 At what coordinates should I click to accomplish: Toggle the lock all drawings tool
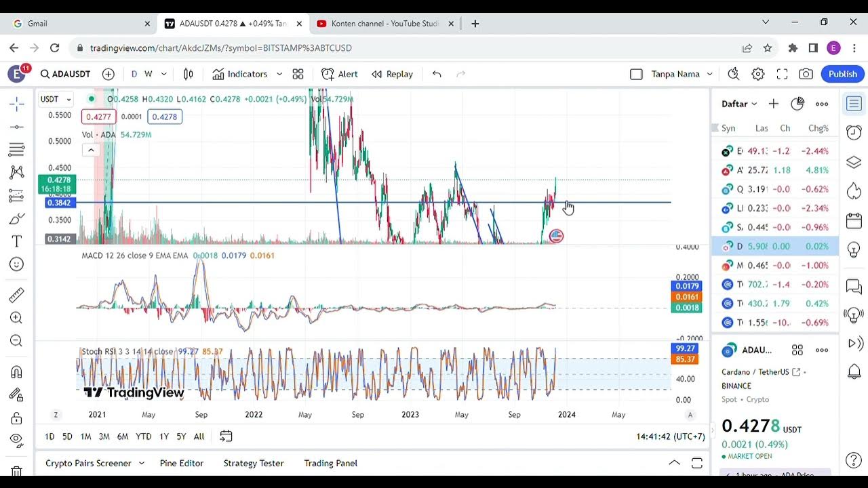coord(17,418)
